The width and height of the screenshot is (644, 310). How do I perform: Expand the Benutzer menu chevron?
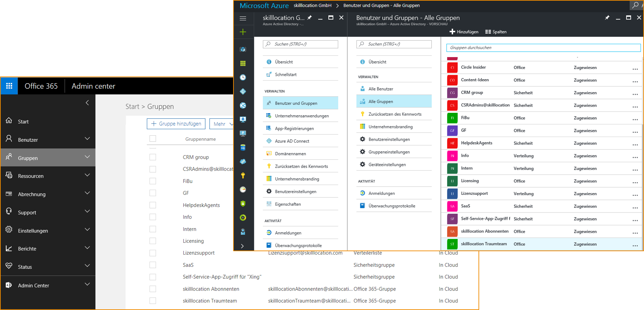pyautogui.click(x=87, y=139)
